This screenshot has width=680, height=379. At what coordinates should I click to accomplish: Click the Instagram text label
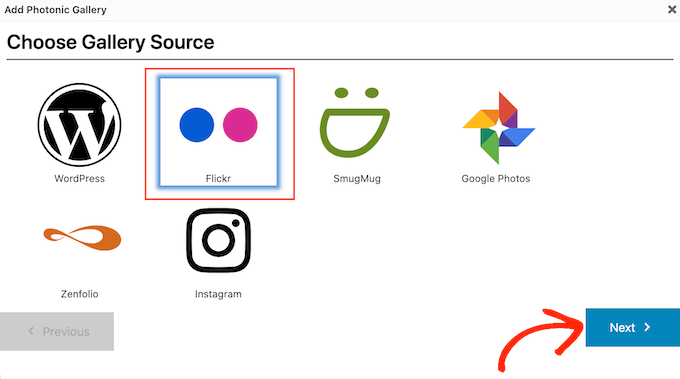pos(218,294)
